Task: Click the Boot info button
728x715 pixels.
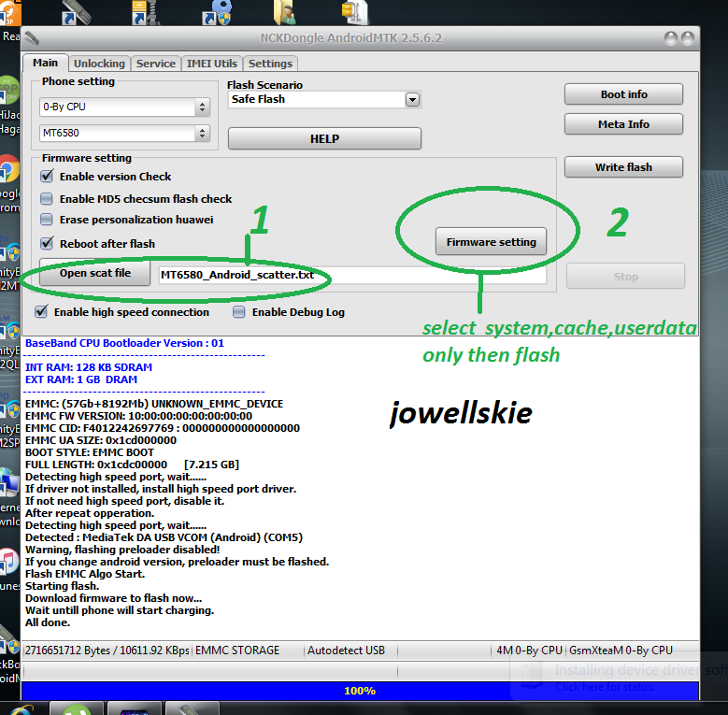Action: [x=623, y=94]
